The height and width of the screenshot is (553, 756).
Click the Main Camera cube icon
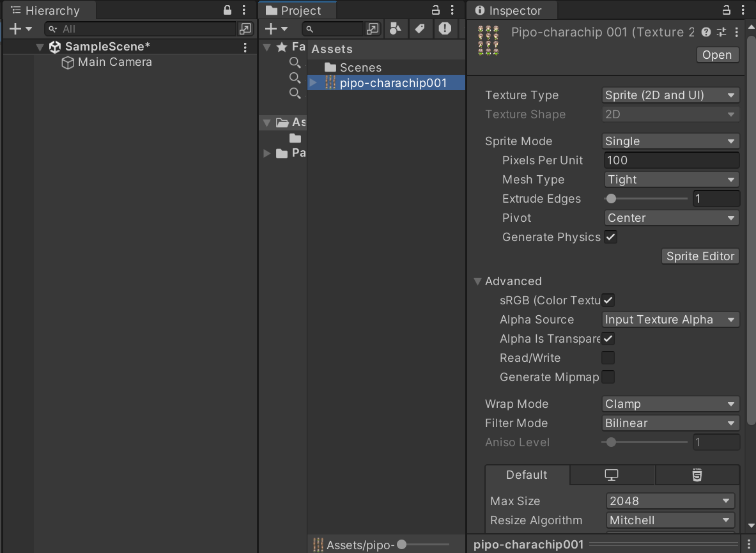coord(68,63)
